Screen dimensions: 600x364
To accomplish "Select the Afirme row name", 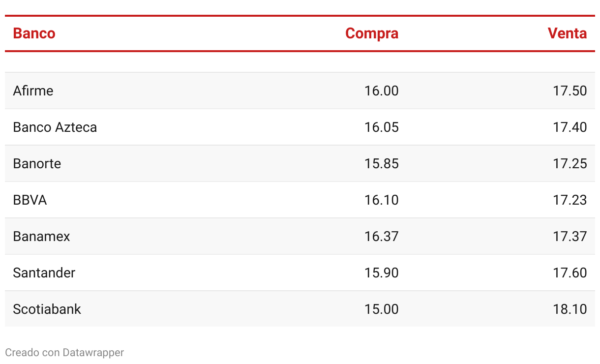I will (33, 91).
